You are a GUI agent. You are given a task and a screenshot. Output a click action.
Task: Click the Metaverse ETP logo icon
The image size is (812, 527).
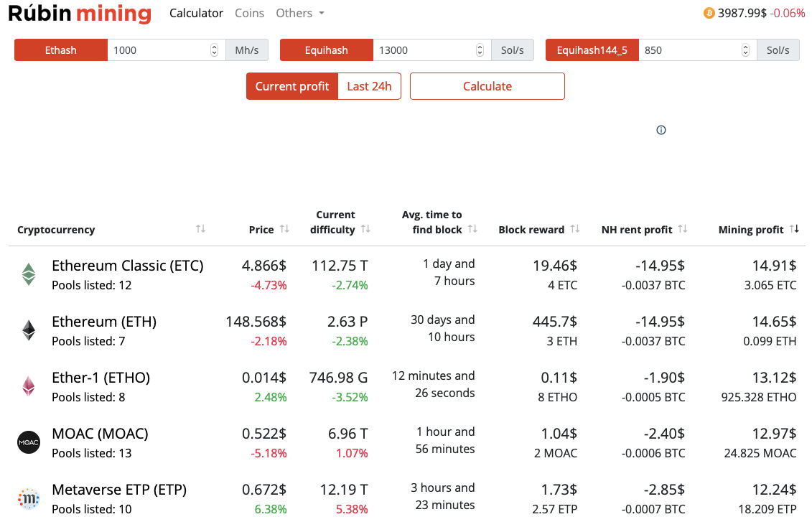click(x=29, y=498)
